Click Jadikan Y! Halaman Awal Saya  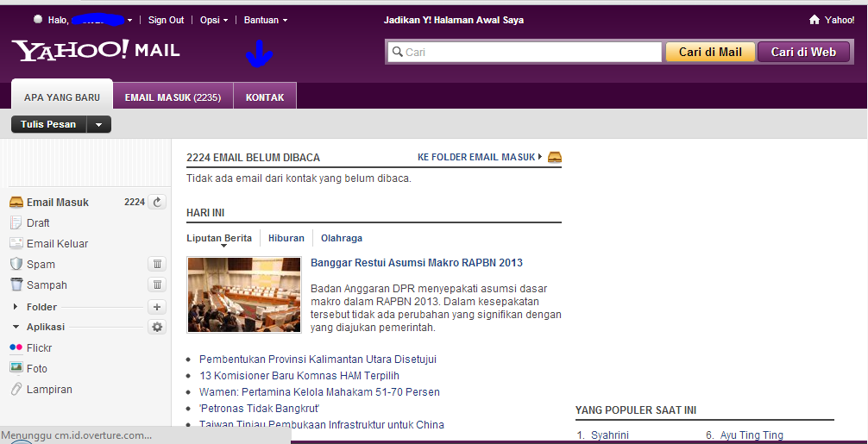[454, 20]
